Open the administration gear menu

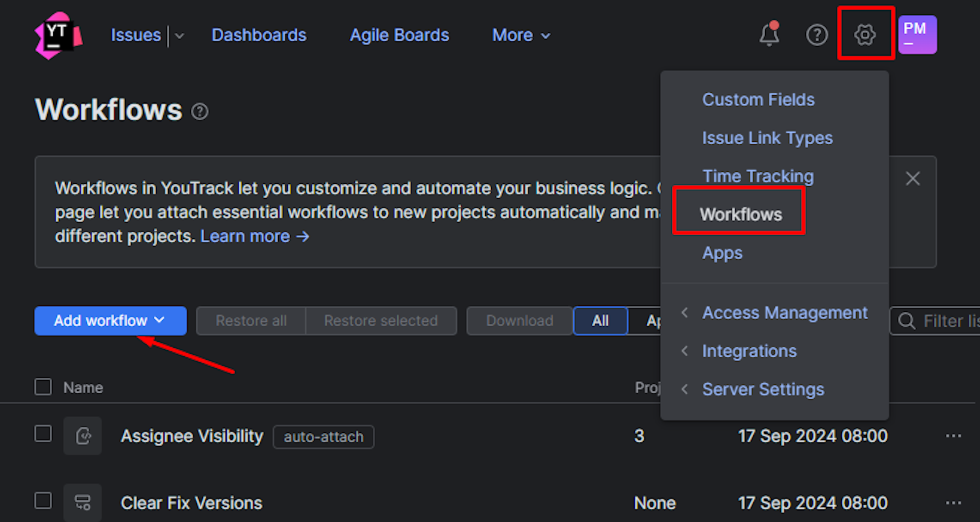tap(865, 35)
